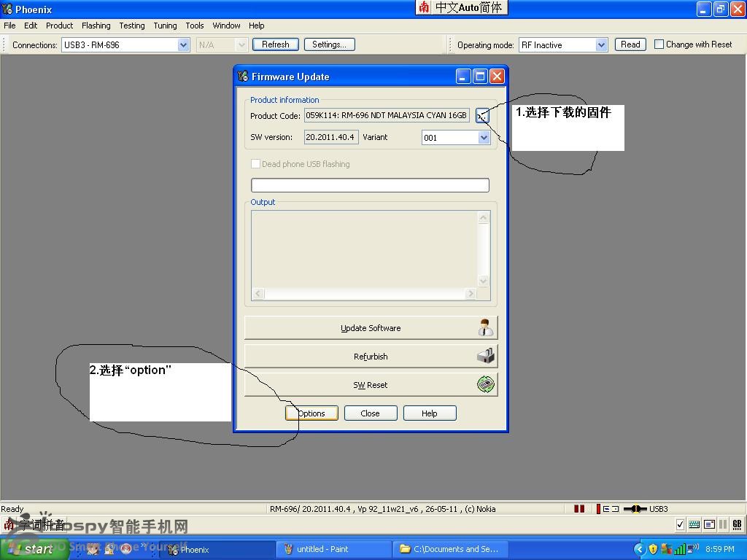The width and height of the screenshot is (747, 560).
Task: Expand the Variant 001 dropdown
Action: 484,138
